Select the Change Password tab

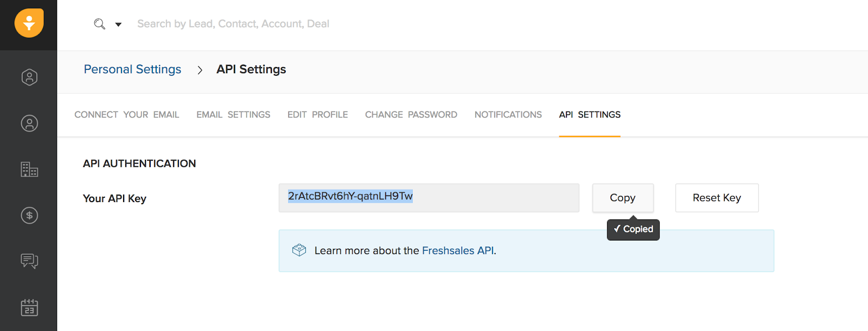[x=411, y=115]
